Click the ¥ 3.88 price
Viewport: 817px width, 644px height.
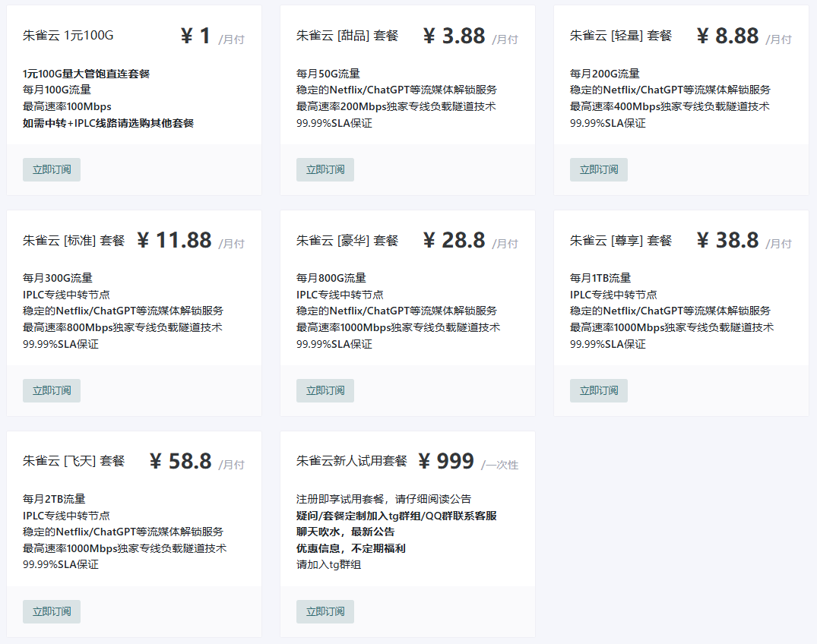pyautogui.click(x=454, y=36)
